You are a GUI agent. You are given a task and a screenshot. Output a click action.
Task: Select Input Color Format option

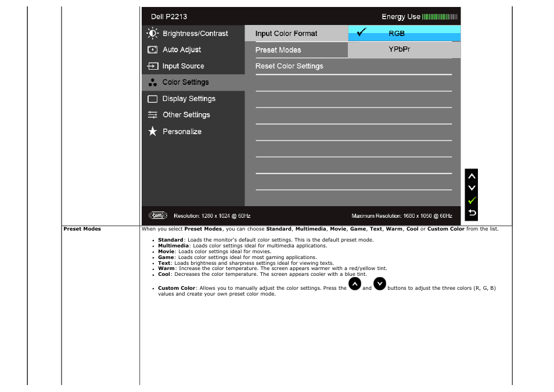pos(296,33)
